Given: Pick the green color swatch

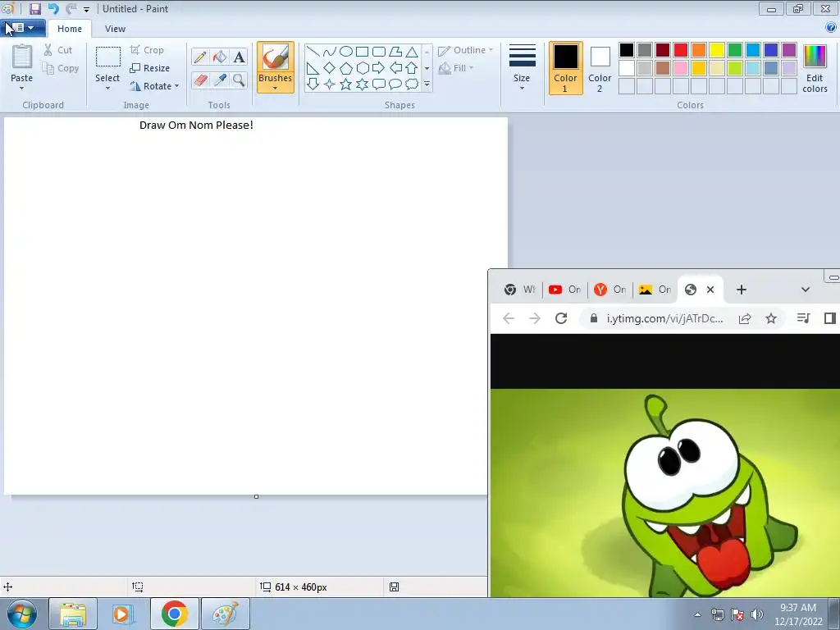Looking at the screenshot, I should 735,50.
